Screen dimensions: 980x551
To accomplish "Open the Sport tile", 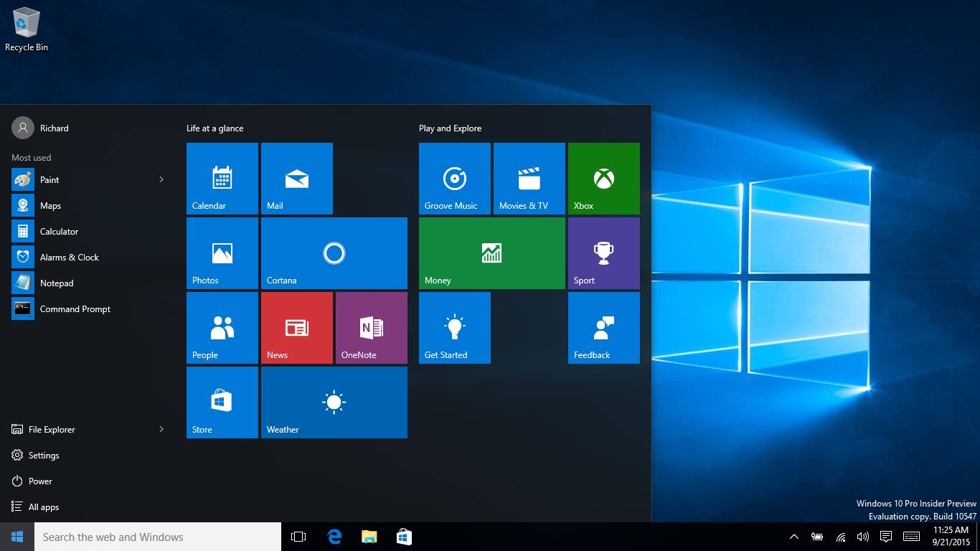I will point(604,253).
